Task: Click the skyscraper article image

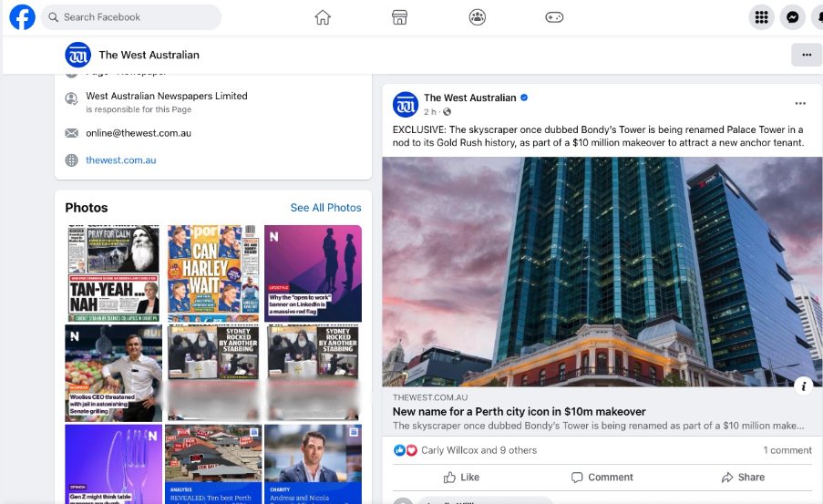Action: pos(602,272)
